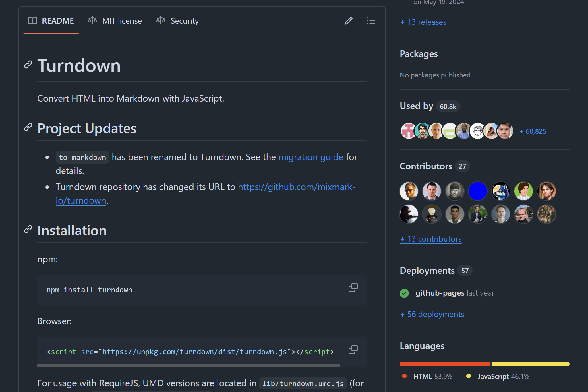The width and height of the screenshot is (588, 392).
Task: Open the migration guide link
Action: pos(311,157)
